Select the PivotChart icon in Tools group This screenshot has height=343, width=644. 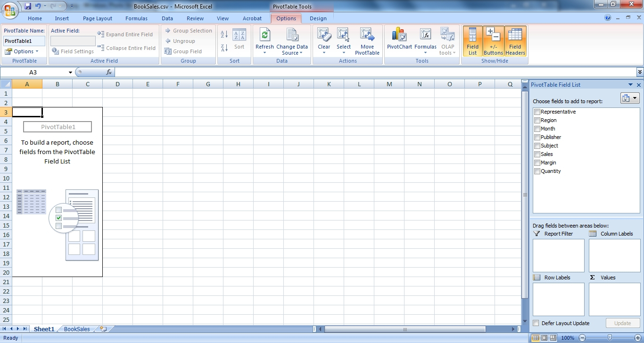coord(399,40)
